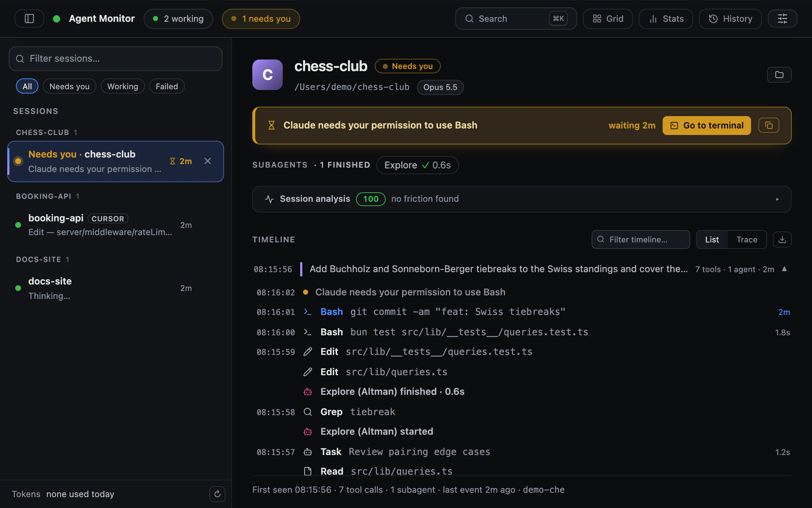The width and height of the screenshot is (812, 508).
Task: Filter sessions by Working
Action: [x=123, y=86]
